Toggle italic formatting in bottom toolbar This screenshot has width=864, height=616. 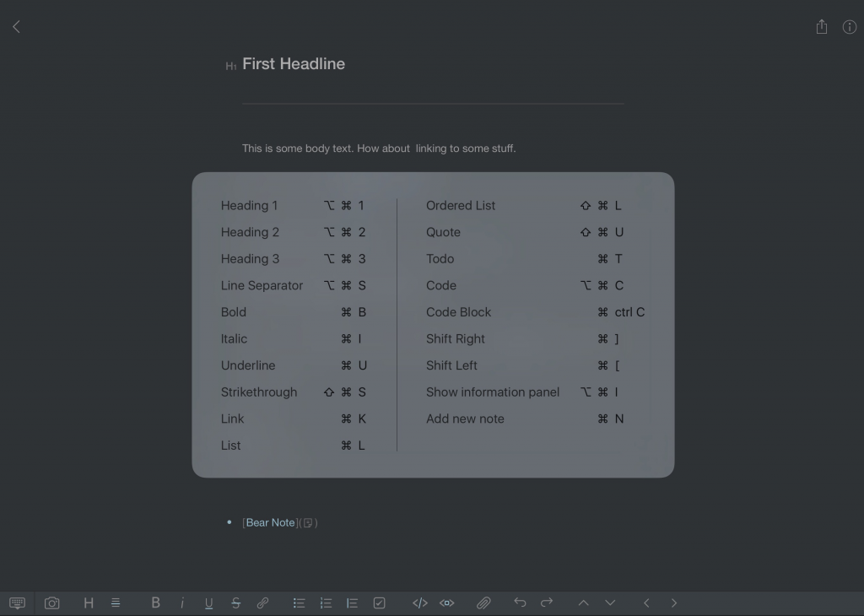pos(182,602)
